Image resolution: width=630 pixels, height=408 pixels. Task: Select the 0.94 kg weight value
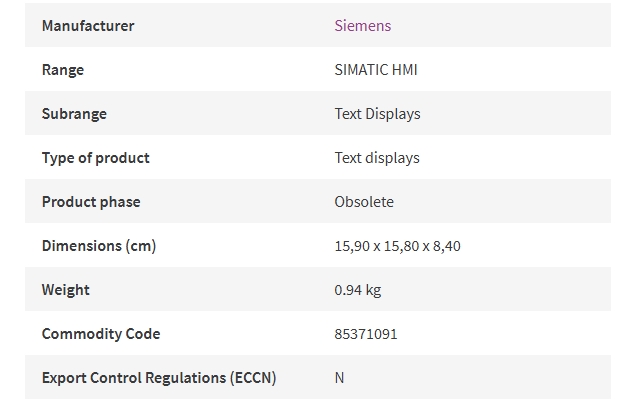(x=358, y=290)
